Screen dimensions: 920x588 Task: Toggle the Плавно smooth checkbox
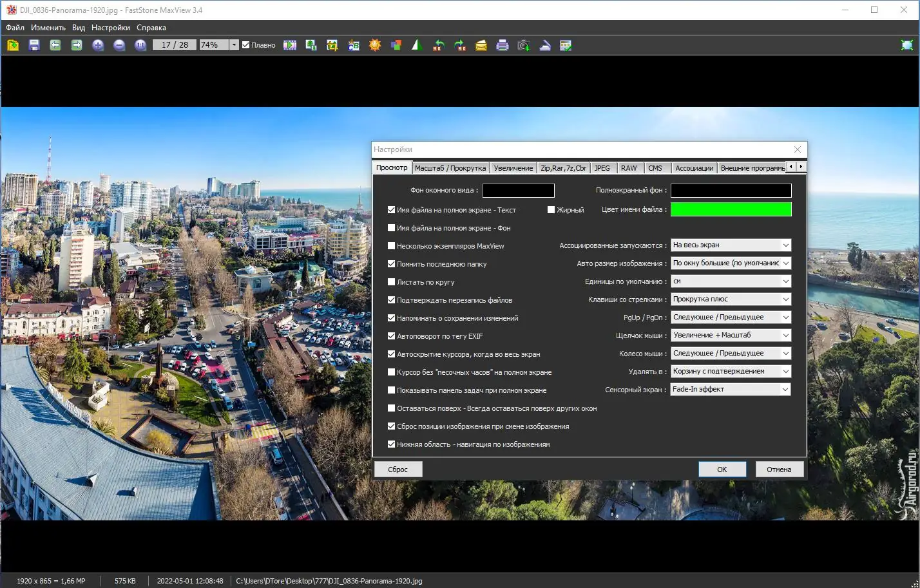tap(245, 45)
